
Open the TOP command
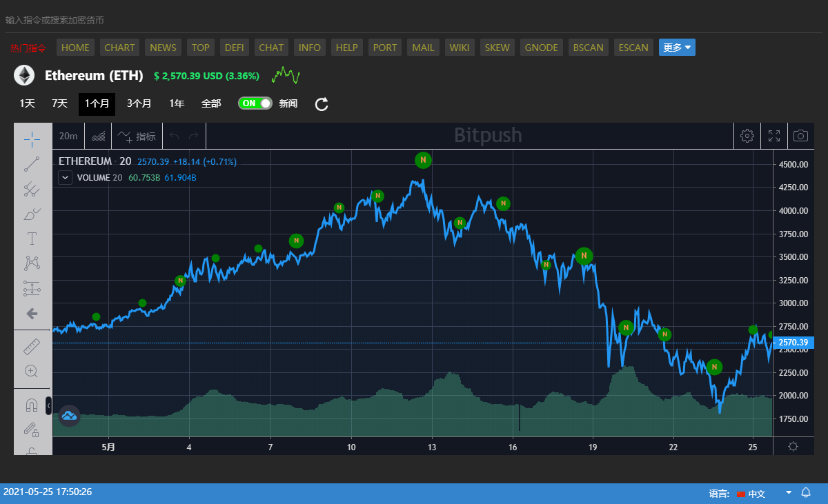click(x=201, y=48)
